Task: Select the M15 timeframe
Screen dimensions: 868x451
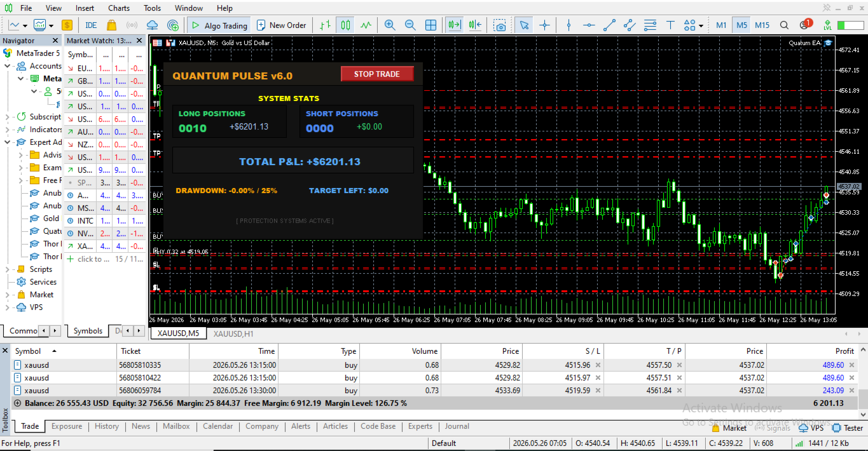Action: pos(762,25)
